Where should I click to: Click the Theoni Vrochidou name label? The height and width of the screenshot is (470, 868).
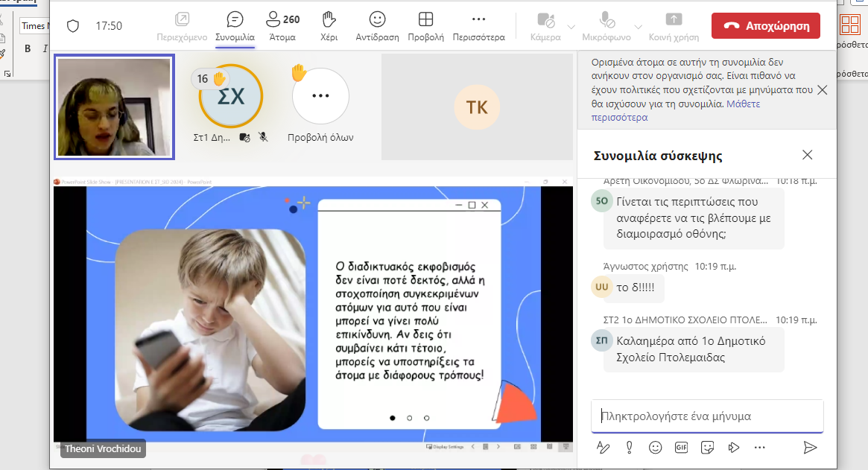[x=103, y=448]
